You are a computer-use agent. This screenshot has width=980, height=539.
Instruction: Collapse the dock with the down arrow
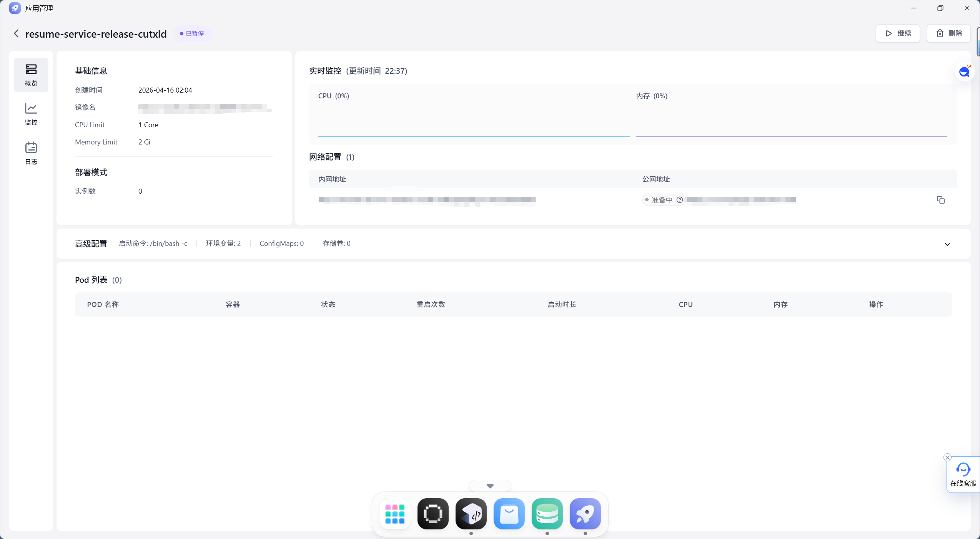490,486
